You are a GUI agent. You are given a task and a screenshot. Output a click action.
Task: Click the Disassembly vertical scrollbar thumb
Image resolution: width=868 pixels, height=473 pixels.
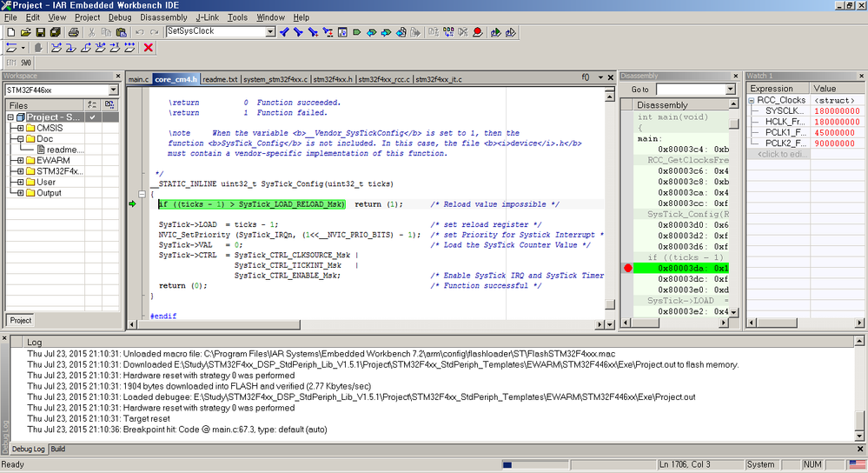pyautogui.click(x=733, y=123)
